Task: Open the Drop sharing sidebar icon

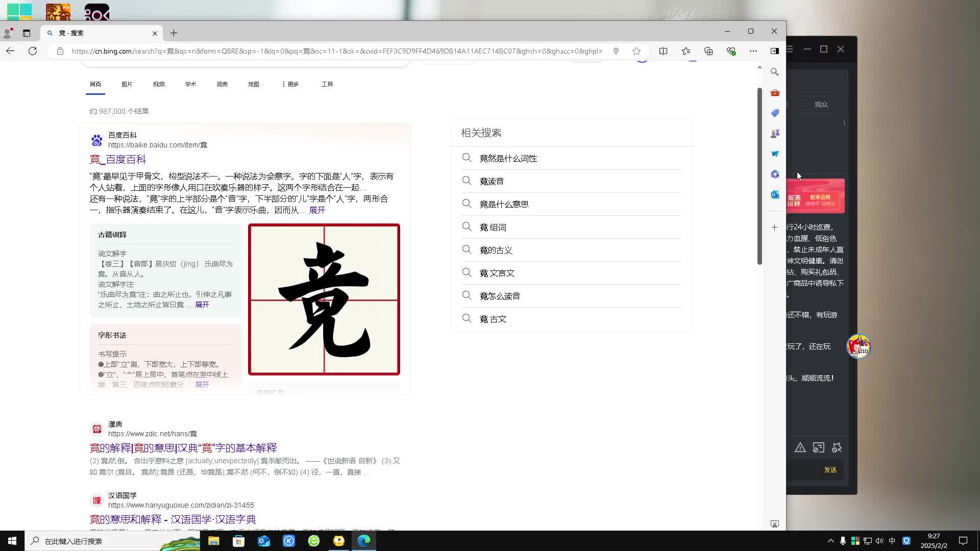Action: pos(775,154)
